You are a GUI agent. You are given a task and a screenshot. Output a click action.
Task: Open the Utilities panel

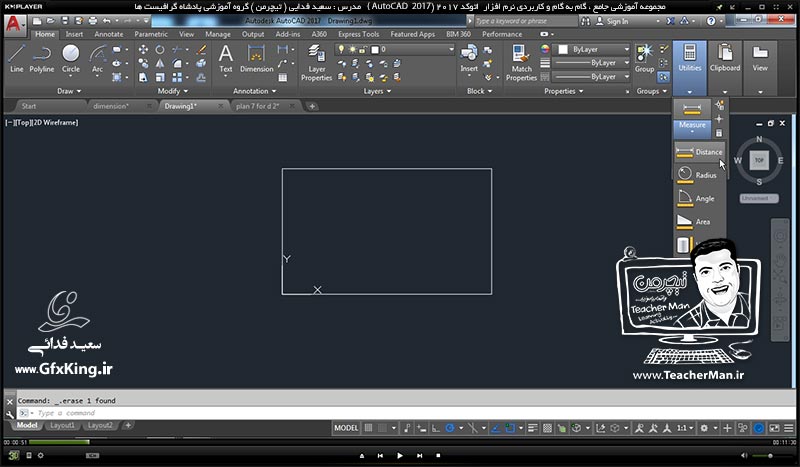point(690,68)
